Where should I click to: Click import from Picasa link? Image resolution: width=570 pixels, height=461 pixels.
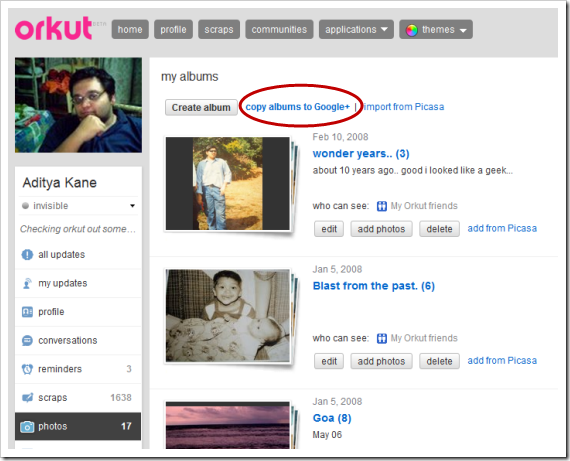tap(404, 107)
